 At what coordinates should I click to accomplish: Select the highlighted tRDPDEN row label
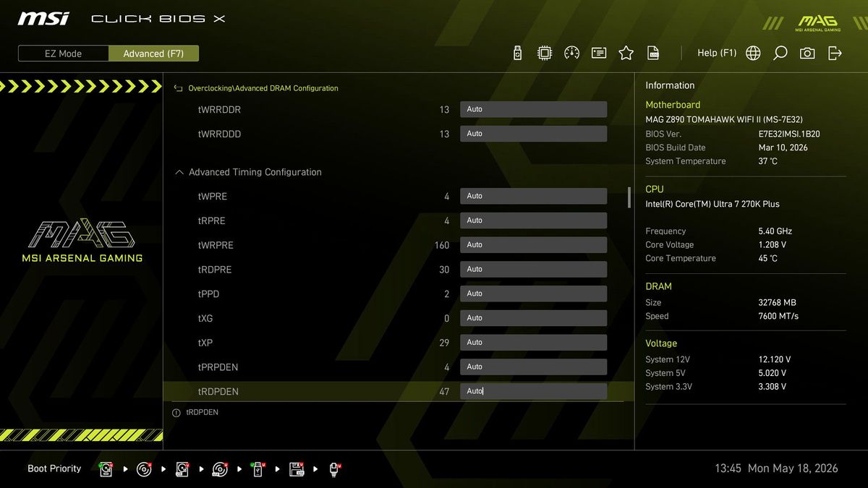tap(218, 392)
